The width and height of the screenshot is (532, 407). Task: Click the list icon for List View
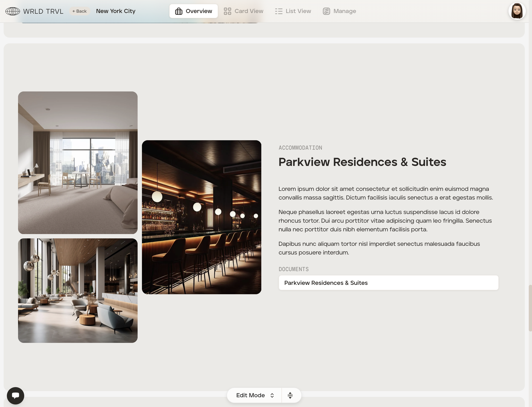(279, 11)
